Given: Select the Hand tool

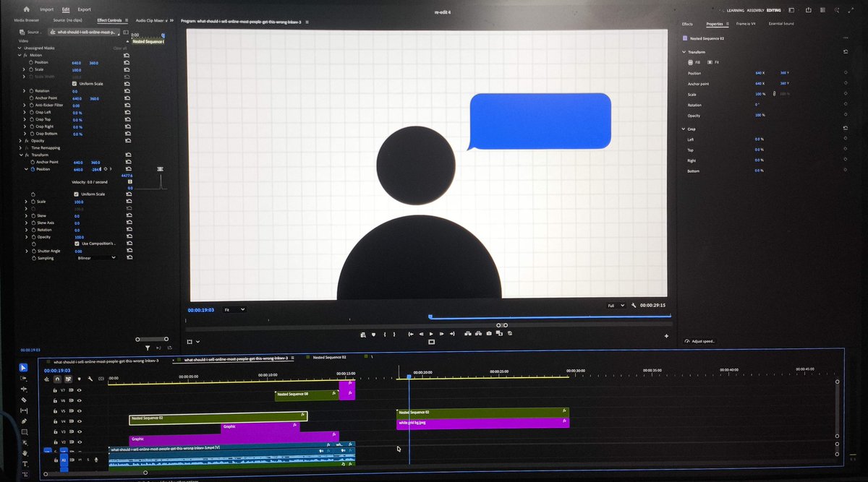Looking at the screenshot, I should 24,454.
